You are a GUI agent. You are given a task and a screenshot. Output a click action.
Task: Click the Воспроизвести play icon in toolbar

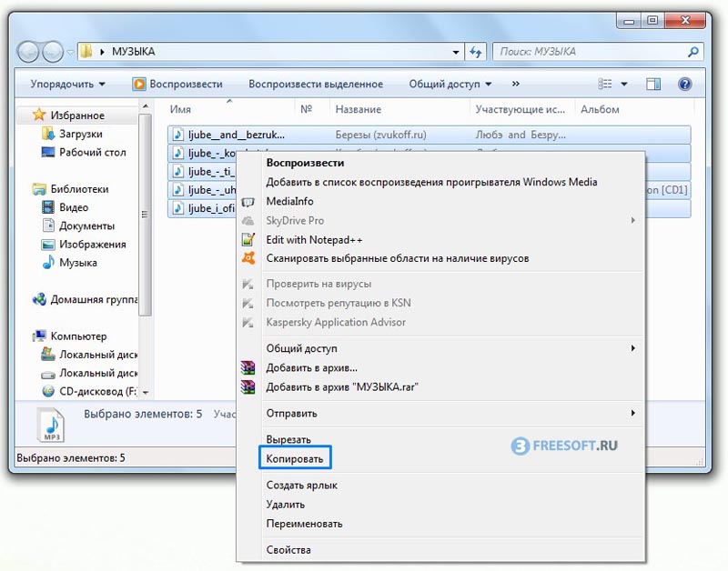pyautogui.click(x=139, y=84)
